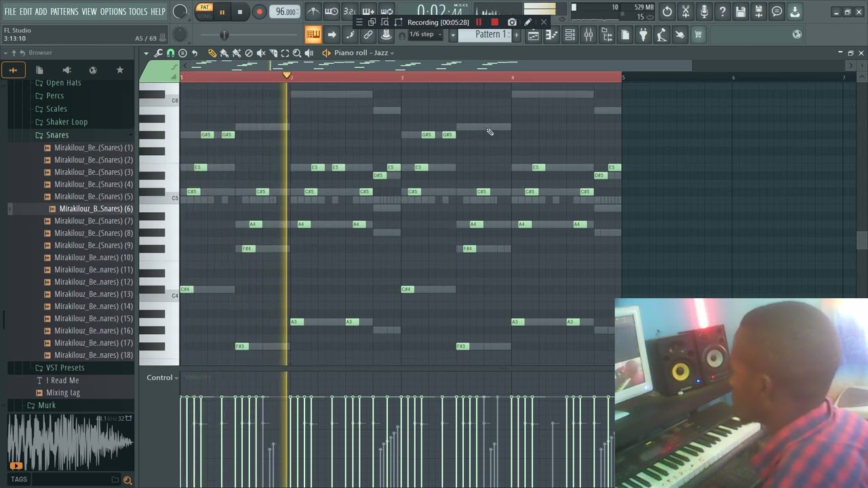Stop the screen recording red square

pos(494,22)
